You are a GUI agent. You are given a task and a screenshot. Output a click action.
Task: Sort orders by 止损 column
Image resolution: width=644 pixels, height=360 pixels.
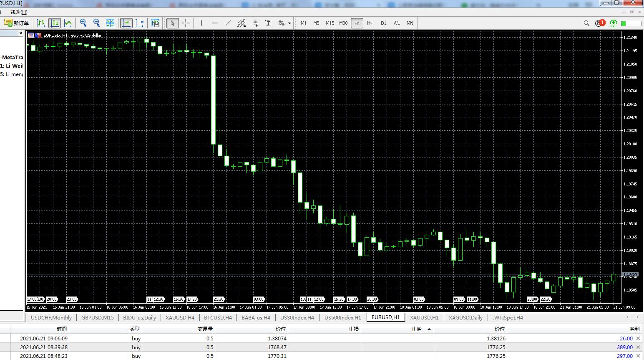(354, 329)
